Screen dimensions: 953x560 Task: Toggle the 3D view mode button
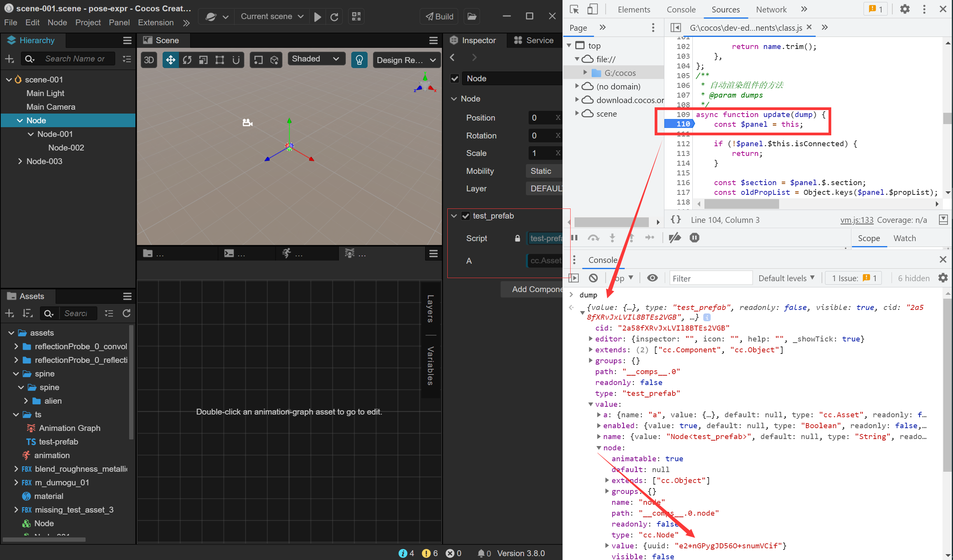[x=149, y=60]
